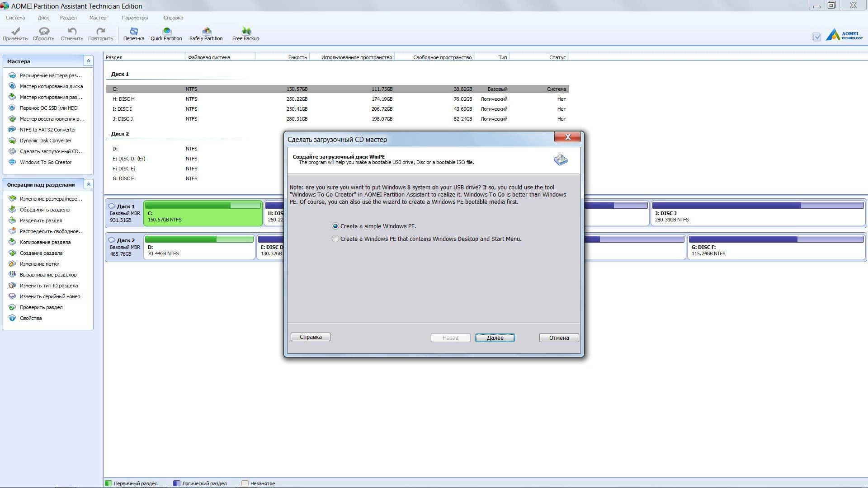This screenshot has height=488, width=868.
Task: Select the I: DISC I row
Action: pos(338,109)
